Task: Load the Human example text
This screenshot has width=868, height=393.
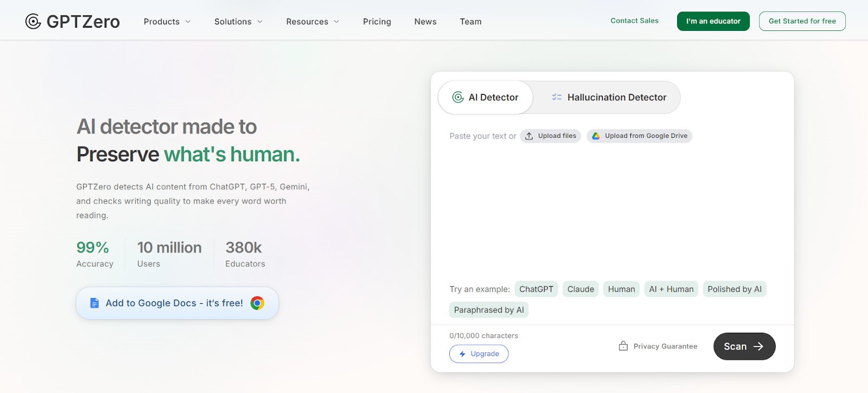Action: pos(622,289)
